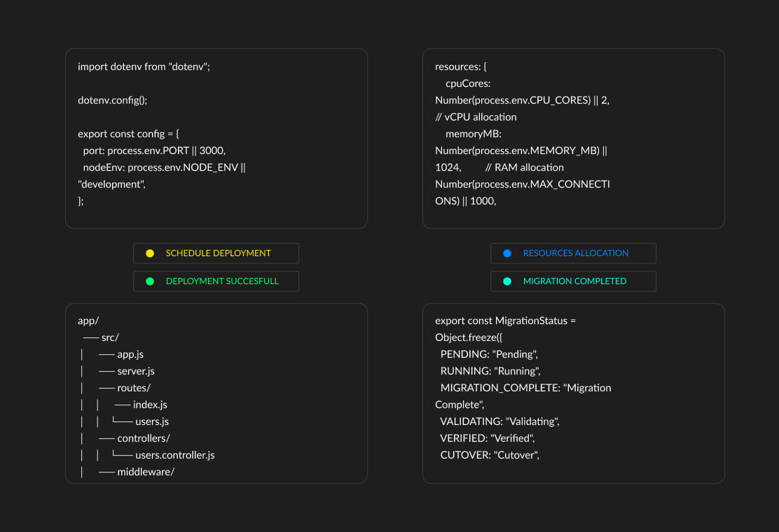Click the blue dot beside RESOURCES ALLOCATION
The height and width of the screenshot is (532, 779).
pyautogui.click(x=507, y=253)
